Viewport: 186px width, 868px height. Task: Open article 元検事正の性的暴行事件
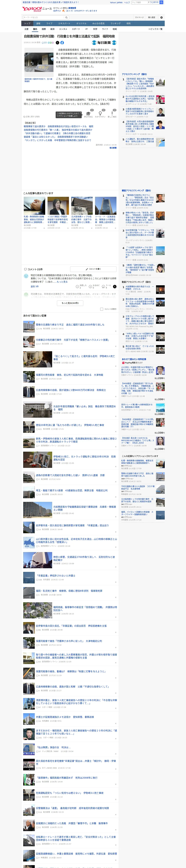coord(72,340)
